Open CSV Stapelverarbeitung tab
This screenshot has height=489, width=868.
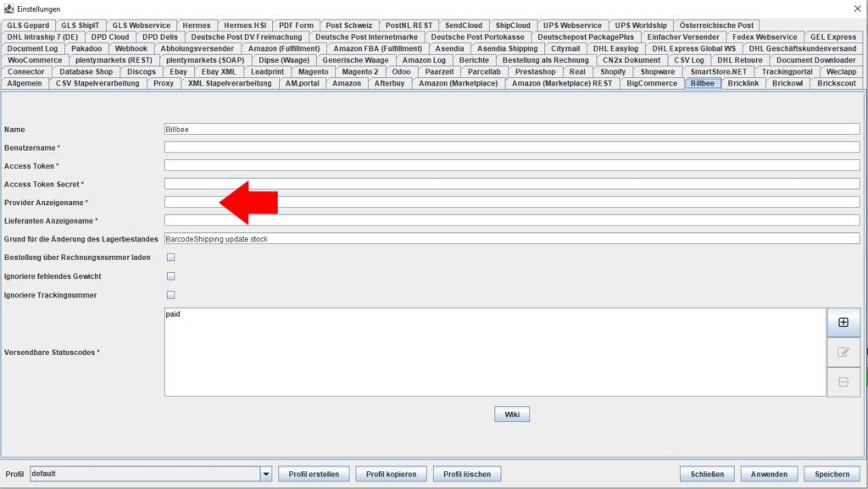click(97, 83)
